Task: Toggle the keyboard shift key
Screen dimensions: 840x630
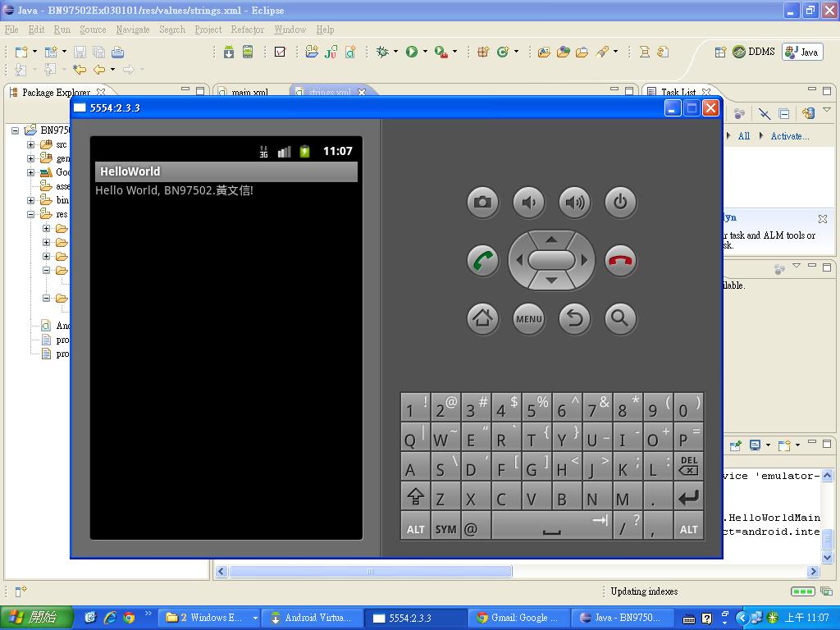Action: tap(415, 496)
